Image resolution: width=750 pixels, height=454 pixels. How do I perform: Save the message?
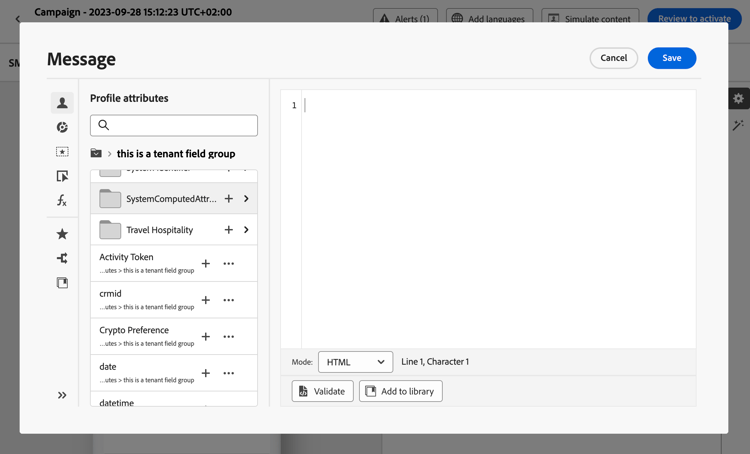pyautogui.click(x=672, y=58)
